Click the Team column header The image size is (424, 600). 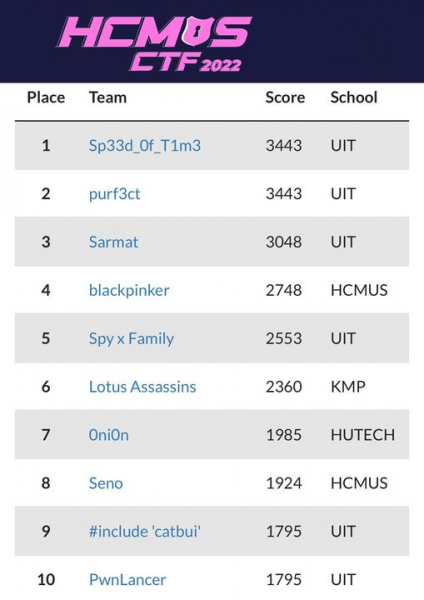click(108, 98)
